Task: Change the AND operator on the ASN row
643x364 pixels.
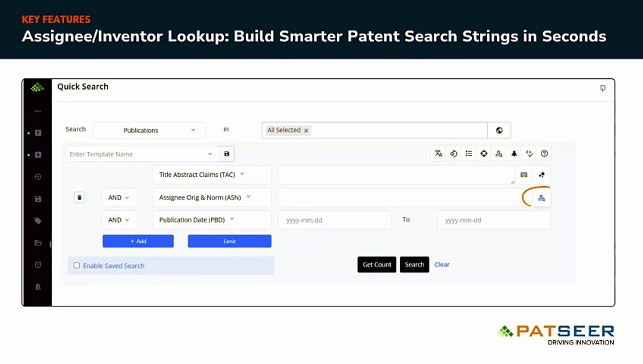Action: coord(119,198)
